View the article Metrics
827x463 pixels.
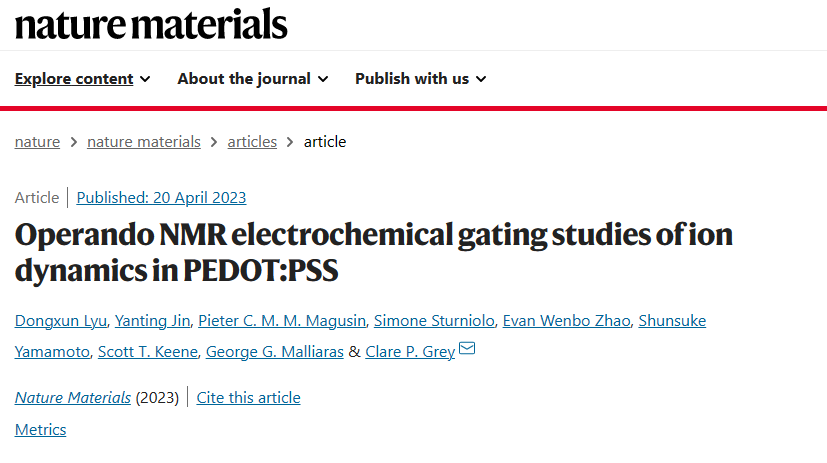[x=41, y=430]
